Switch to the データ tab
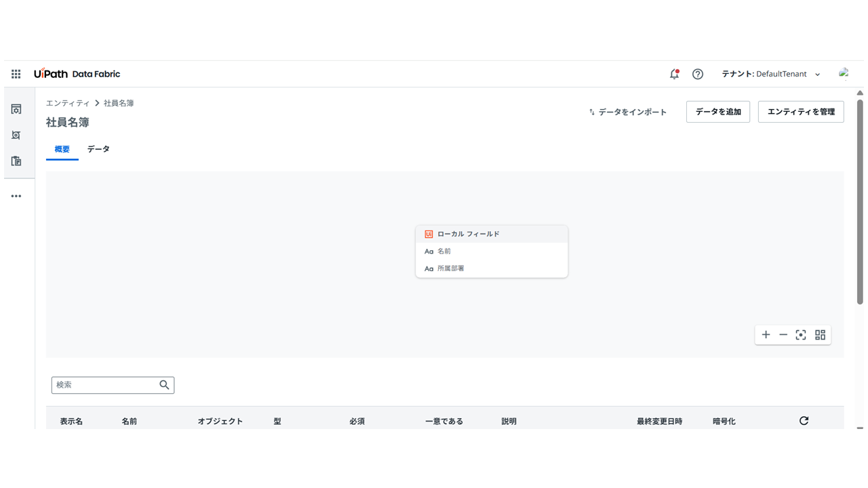The width and height of the screenshot is (868, 488). click(98, 149)
